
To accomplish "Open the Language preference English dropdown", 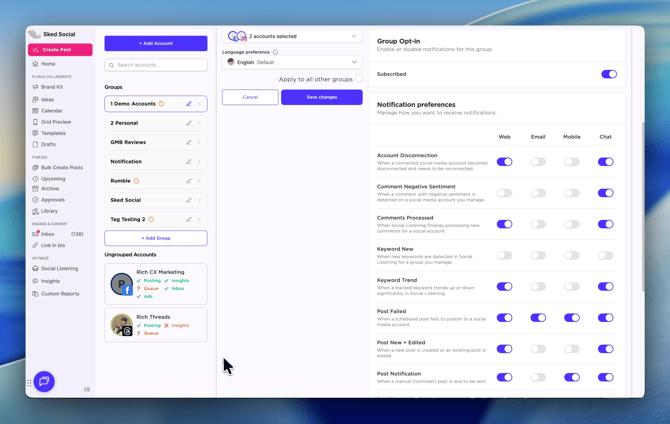I will coord(292,62).
